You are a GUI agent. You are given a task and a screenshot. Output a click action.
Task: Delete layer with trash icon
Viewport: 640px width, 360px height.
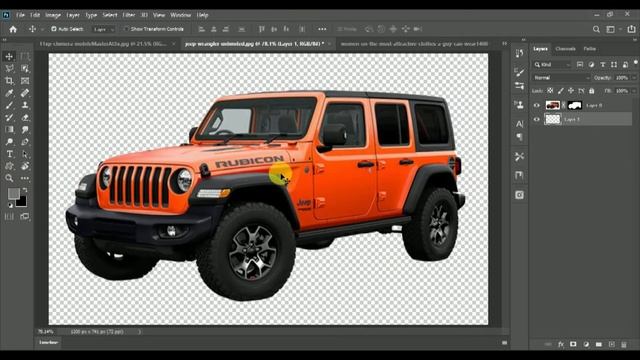pyautogui.click(x=624, y=344)
